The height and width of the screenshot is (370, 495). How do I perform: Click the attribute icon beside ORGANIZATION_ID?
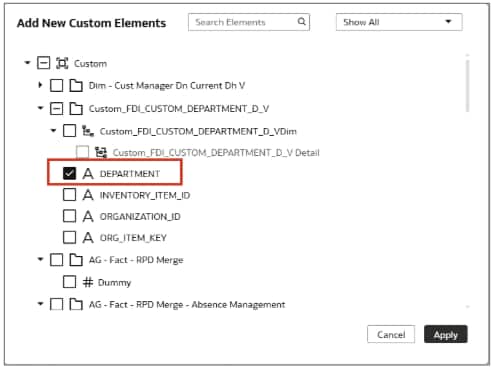[88, 216]
